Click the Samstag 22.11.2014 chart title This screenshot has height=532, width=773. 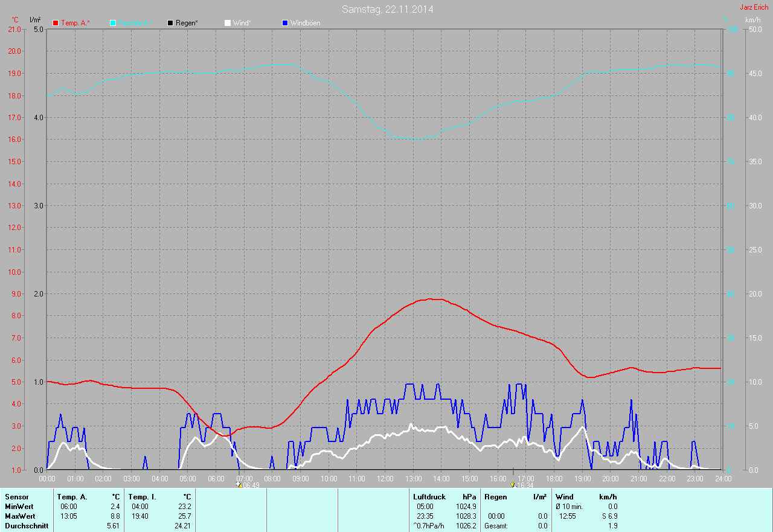(x=387, y=9)
